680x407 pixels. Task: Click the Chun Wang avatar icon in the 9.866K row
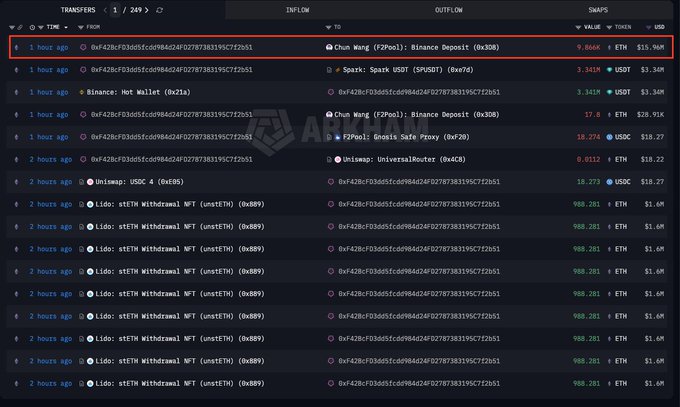tap(329, 47)
